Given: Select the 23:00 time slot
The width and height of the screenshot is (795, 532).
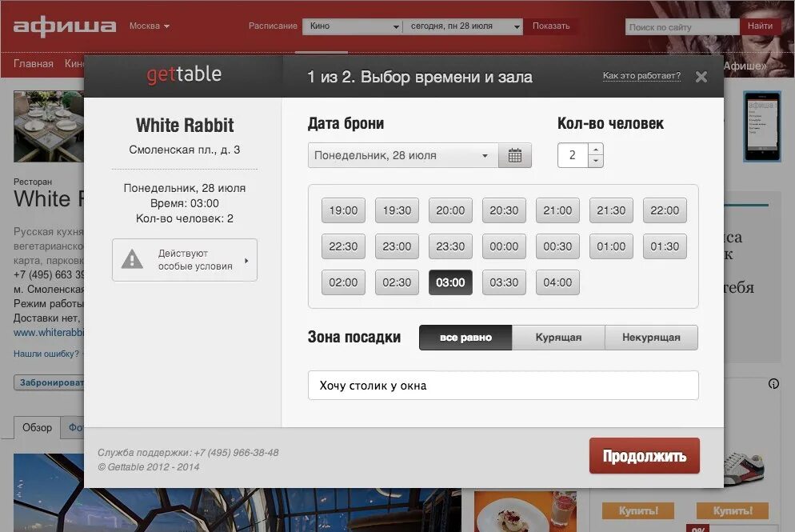Looking at the screenshot, I should pos(397,246).
